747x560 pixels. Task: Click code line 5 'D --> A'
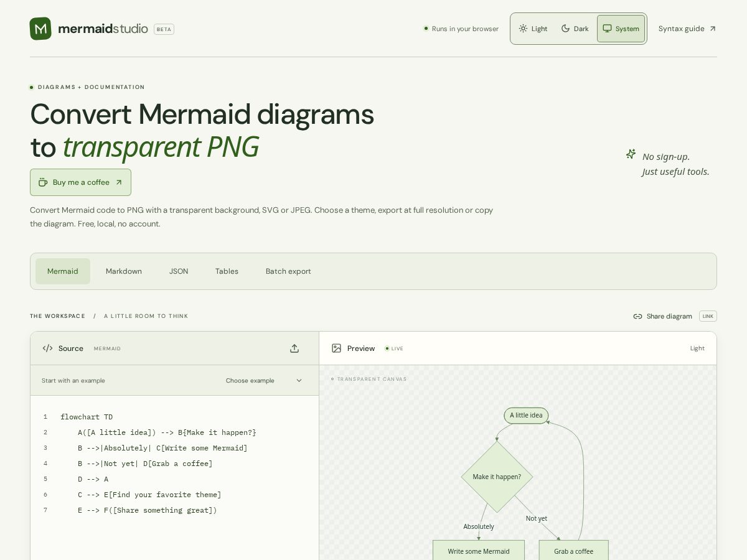(93, 479)
